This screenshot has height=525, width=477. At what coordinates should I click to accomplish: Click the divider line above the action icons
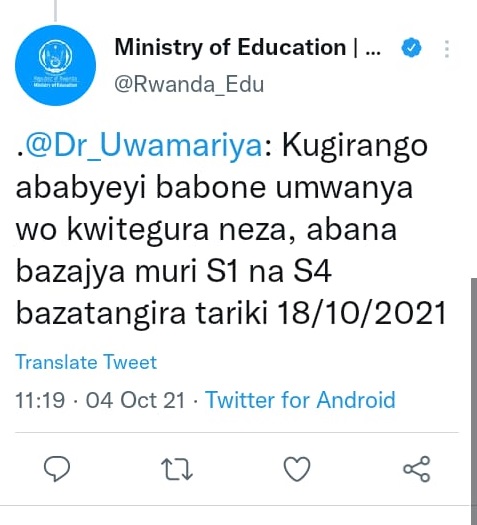pos(237,433)
